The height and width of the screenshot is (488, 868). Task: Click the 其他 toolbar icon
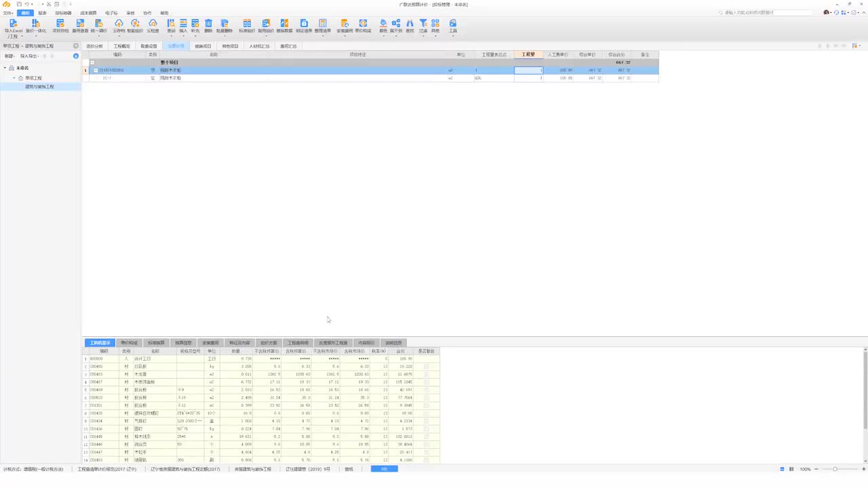tap(435, 26)
